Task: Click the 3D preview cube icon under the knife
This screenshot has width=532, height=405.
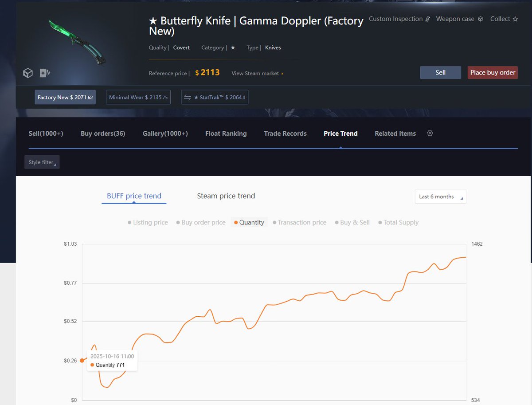Action: click(27, 73)
